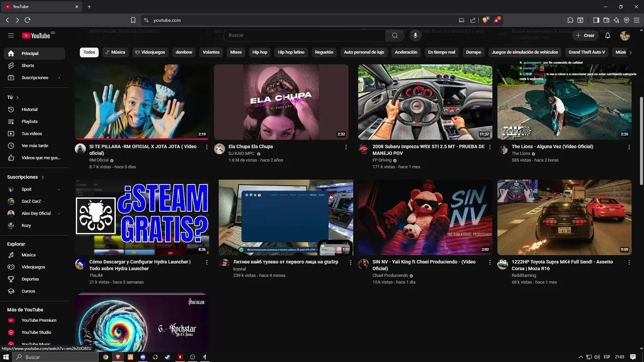Screen dimensions: 644x362
Task: Go to Principal in sidebar
Action: [x=34, y=53]
